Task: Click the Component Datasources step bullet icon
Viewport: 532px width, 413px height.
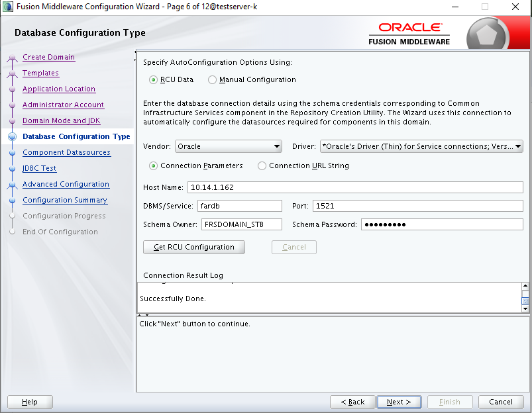Action: coord(12,153)
